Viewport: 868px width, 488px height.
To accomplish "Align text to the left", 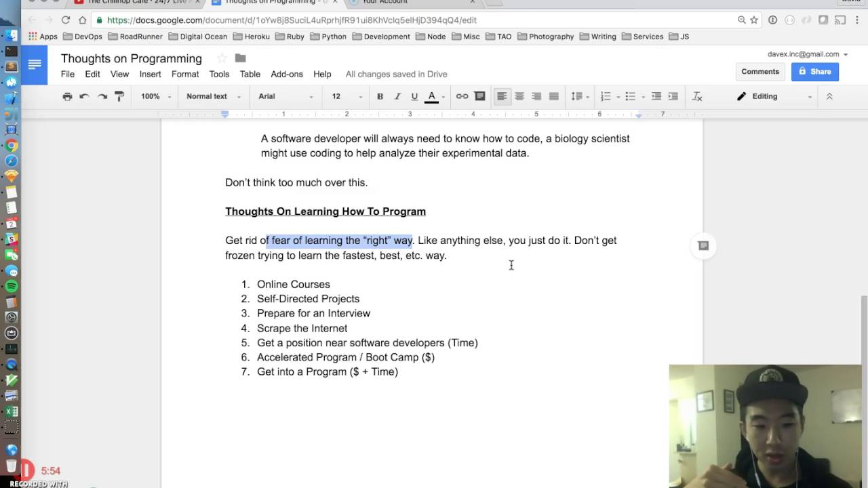I will click(502, 96).
